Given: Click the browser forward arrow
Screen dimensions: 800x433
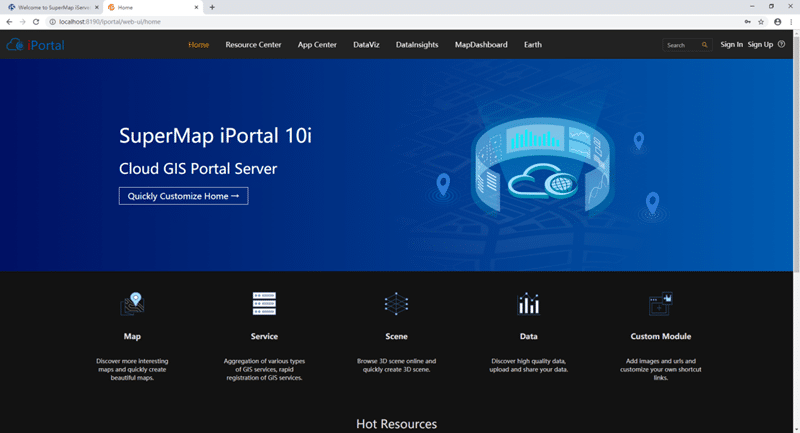Looking at the screenshot, I should tap(22, 21).
